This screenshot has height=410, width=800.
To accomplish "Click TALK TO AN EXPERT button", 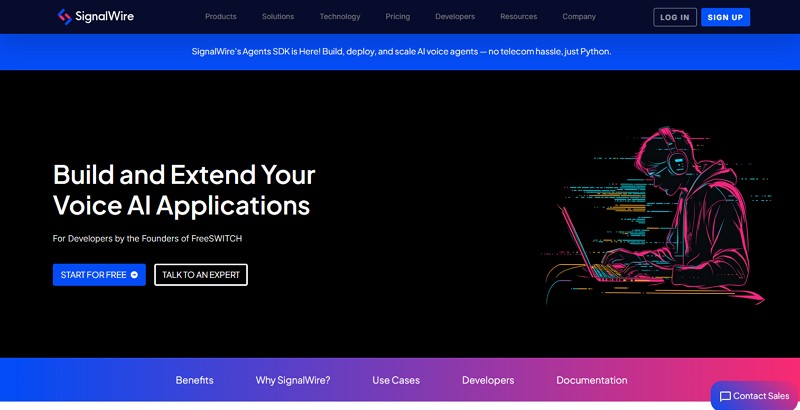I will [x=201, y=275].
